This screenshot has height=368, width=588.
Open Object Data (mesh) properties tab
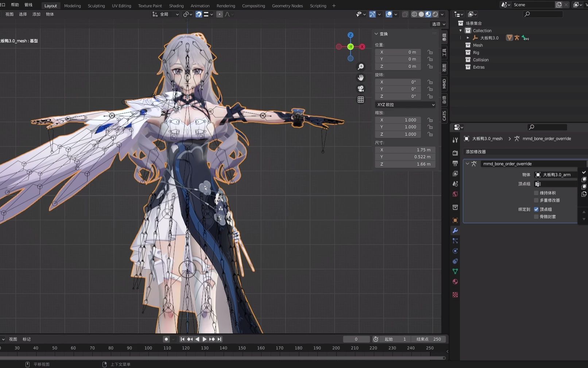click(455, 271)
